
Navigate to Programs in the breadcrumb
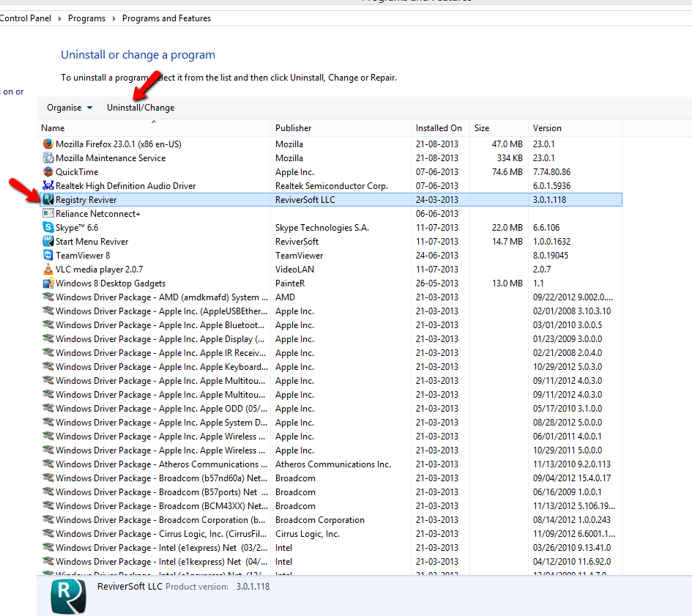coord(86,18)
